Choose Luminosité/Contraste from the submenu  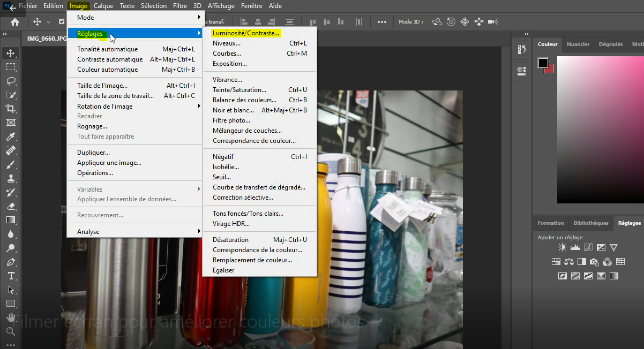(x=246, y=33)
